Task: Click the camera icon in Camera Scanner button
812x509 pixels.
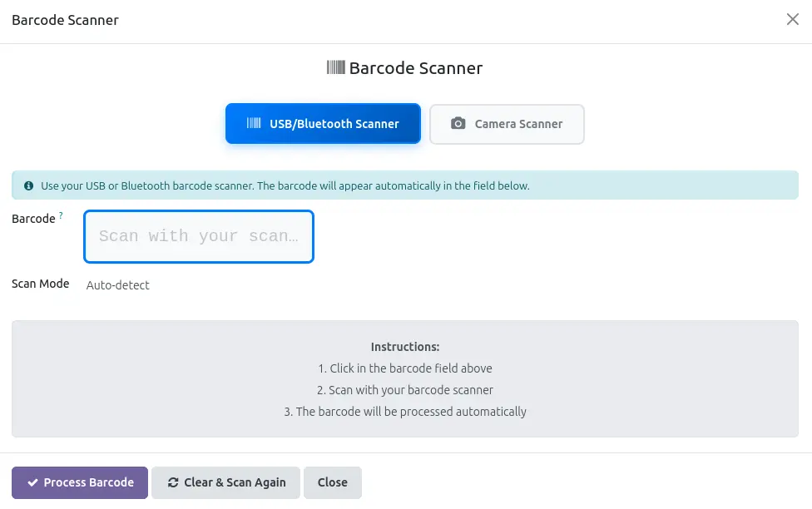Action: (x=458, y=123)
